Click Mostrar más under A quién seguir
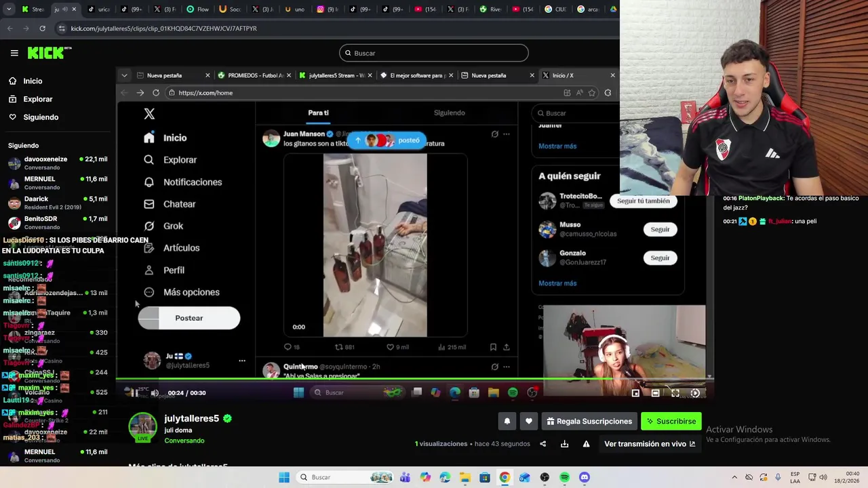868x488 pixels. tap(557, 283)
